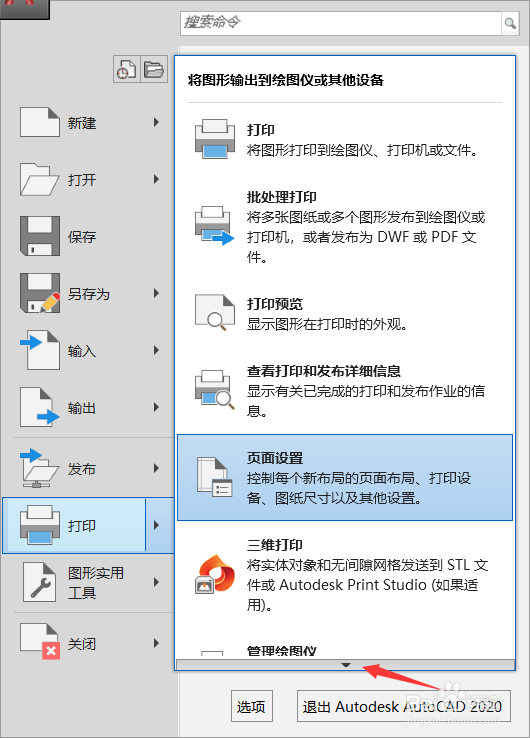The width and height of the screenshot is (530, 738).
Task: Select 输入 menu label
Action: pos(82,351)
